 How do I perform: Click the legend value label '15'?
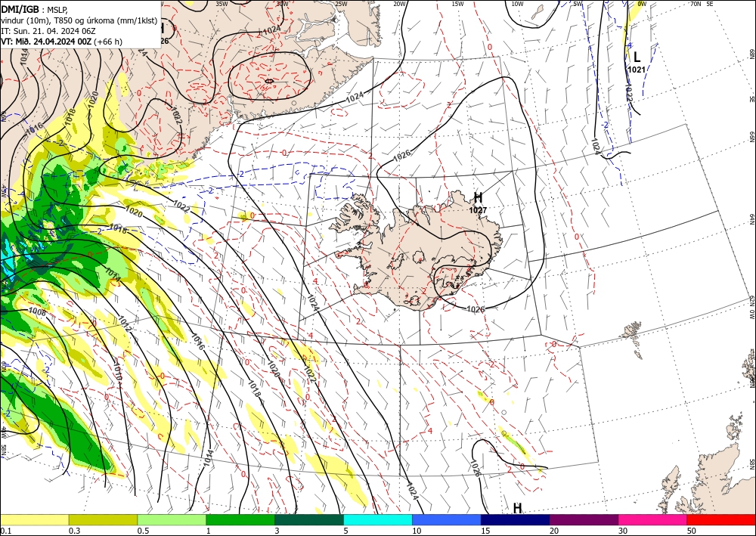485,531
